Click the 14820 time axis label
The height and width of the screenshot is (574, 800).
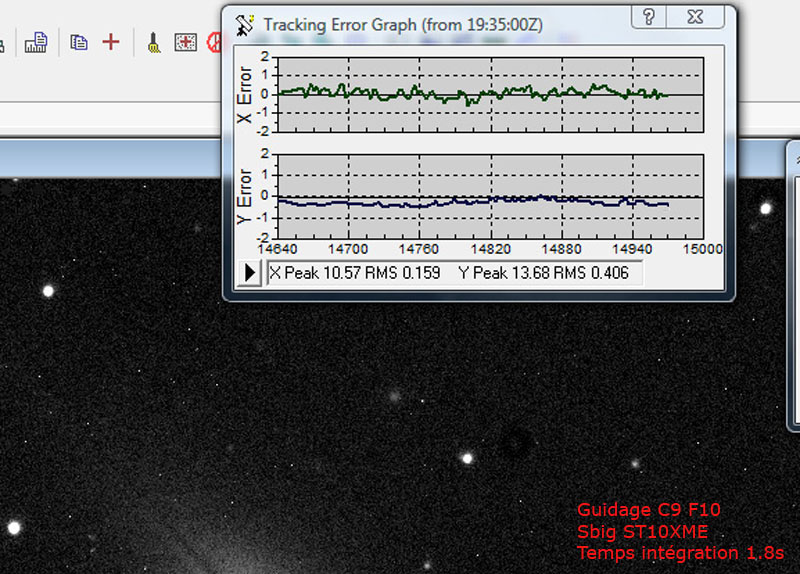click(x=491, y=249)
